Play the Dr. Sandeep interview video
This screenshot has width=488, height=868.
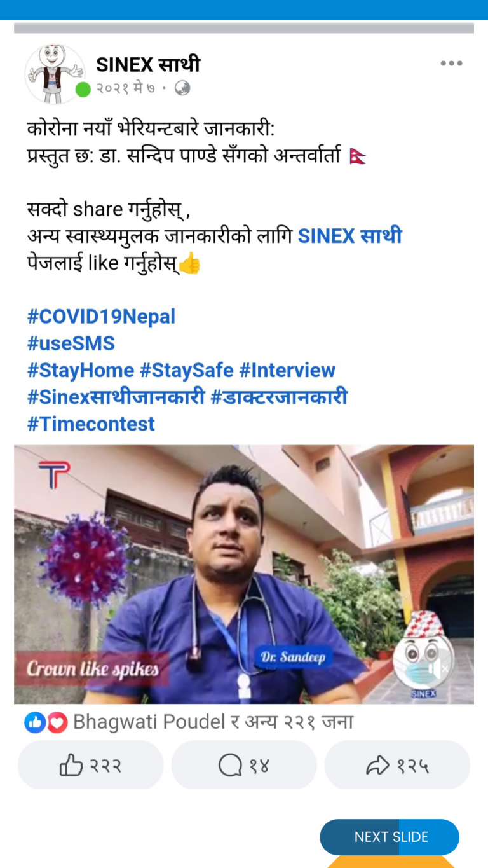pos(244,574)
